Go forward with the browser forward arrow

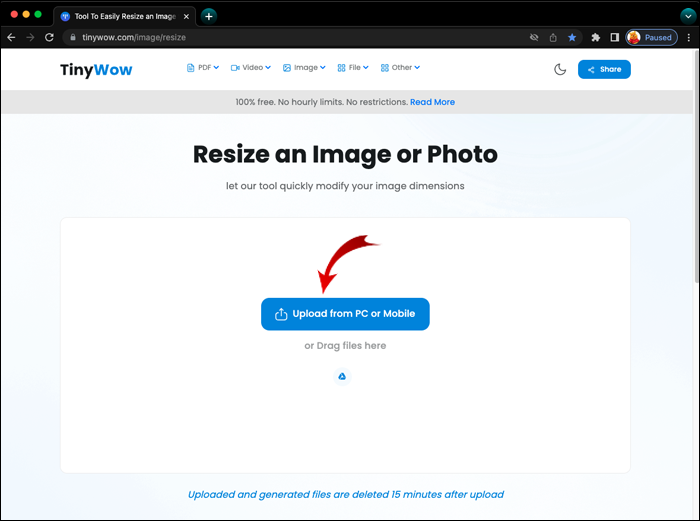[x=30, y=38]
